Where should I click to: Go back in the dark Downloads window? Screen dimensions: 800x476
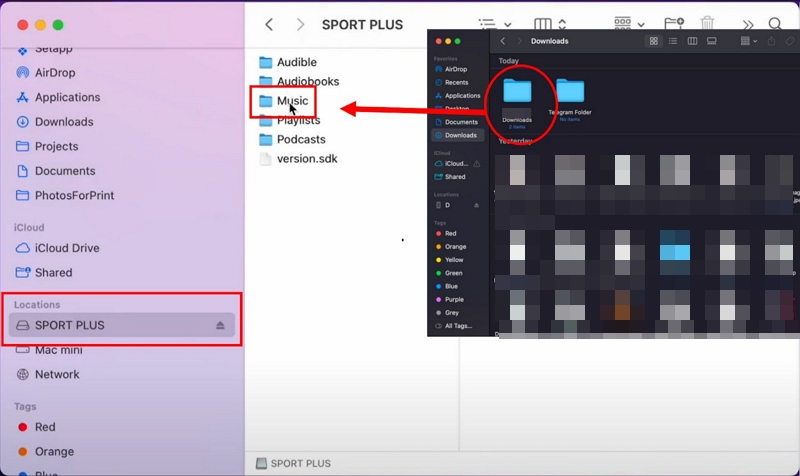pos(503,41)
